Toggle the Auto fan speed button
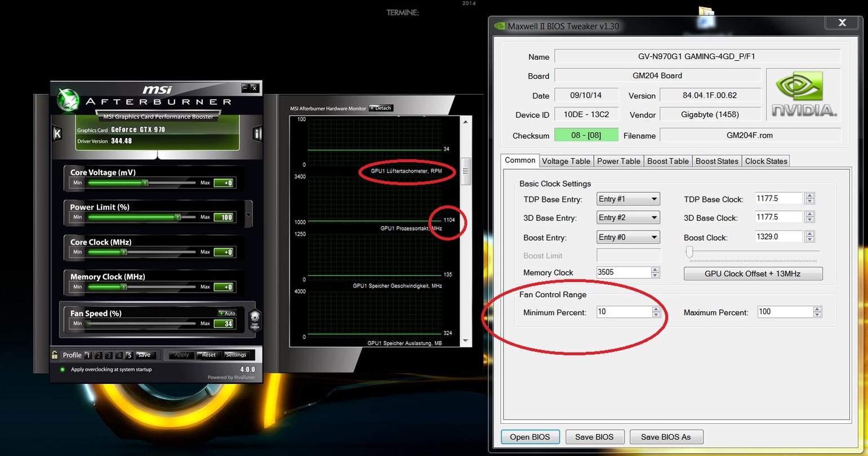 (x=228, y=313)
